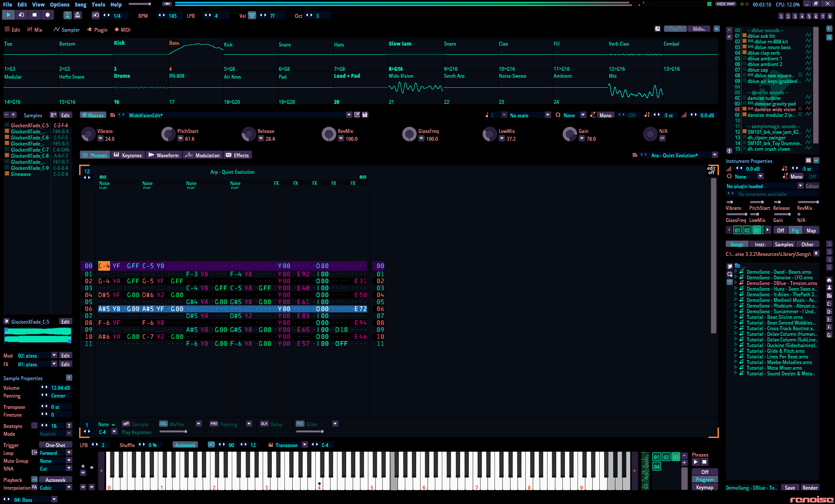Image resolution: width=835 pixels, height=504 pixels.
Task: Click the AA interpolation antialias icon
Action: pos(34,487)
